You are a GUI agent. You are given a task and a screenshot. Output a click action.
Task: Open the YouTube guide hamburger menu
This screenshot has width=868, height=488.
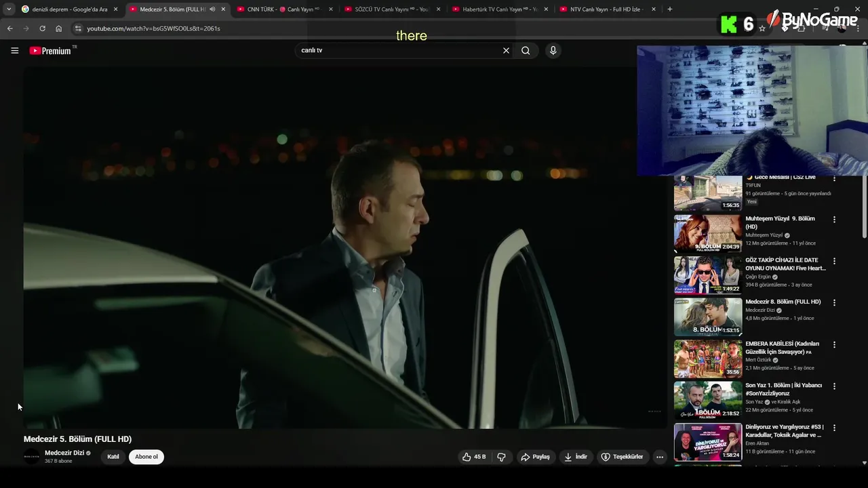click(x=14, y=51)
